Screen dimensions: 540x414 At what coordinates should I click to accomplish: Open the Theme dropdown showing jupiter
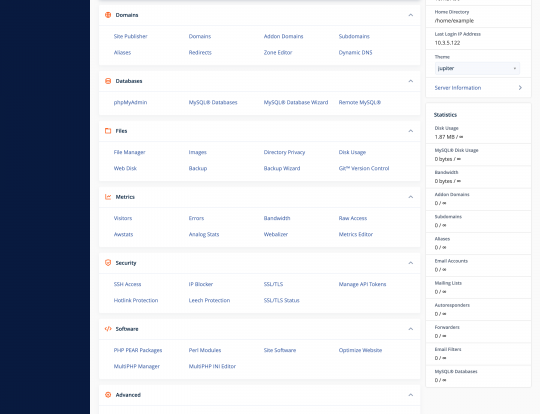point(477,68)
